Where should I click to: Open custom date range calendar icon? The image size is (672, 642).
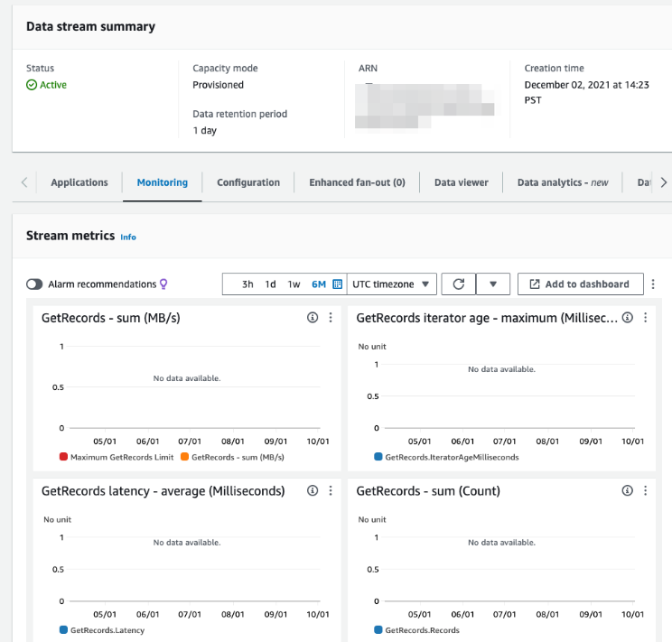click(x=337, y=284)
